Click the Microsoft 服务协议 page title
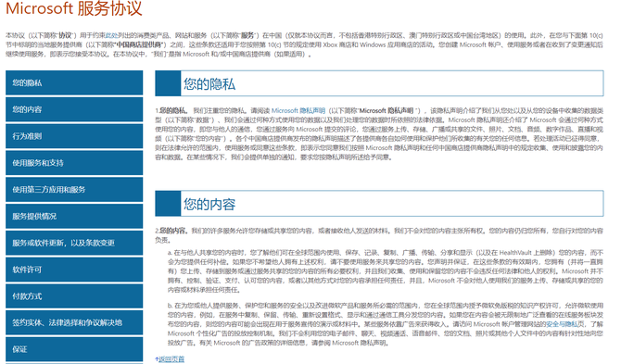Viewport: 621px width, 364px height. pyautogui.click(x=73, y=8)
